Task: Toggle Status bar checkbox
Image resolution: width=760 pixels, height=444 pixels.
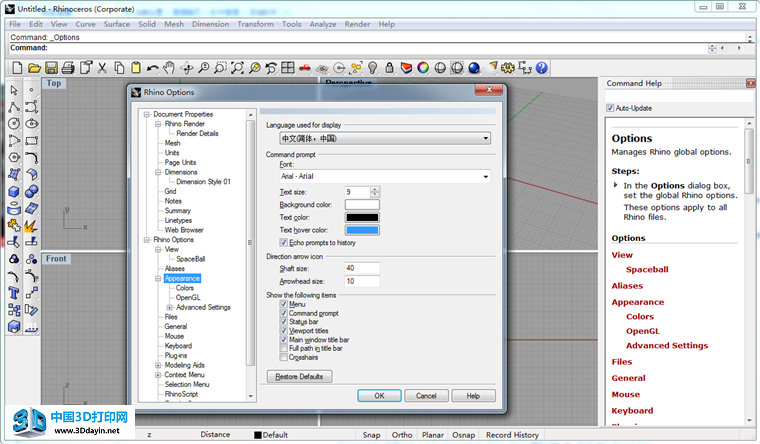Action: [x=284, y=321]
